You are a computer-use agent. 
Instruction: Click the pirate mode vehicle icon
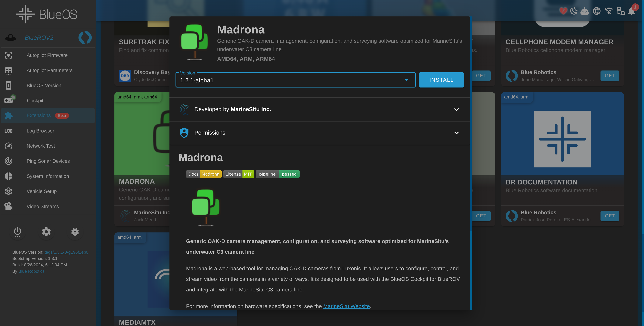click(x=584, y=11)
